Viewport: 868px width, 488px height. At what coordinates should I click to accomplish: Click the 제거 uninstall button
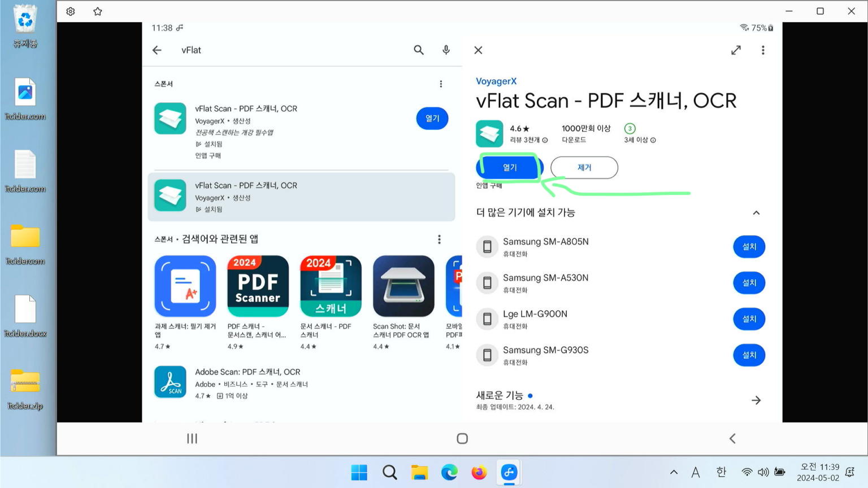point(584,168)
